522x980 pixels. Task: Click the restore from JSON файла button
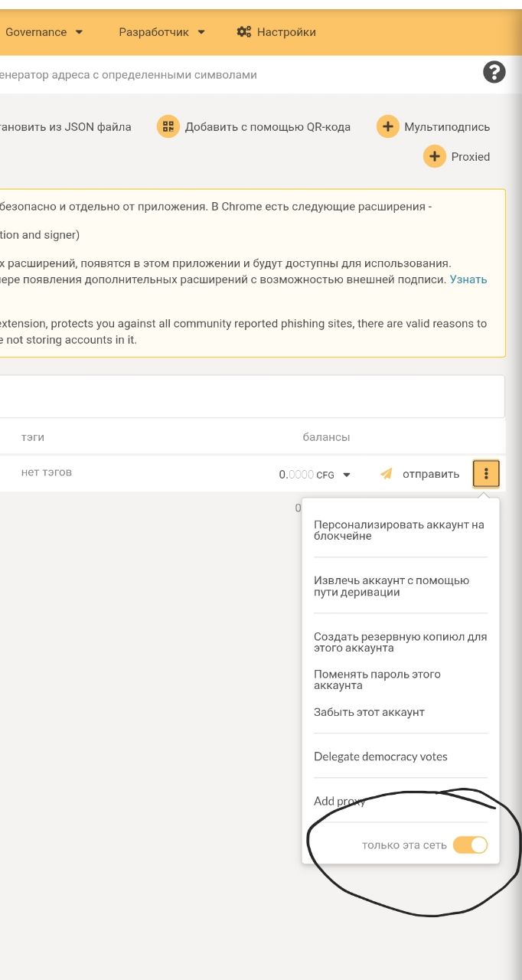tap(66, 127)
